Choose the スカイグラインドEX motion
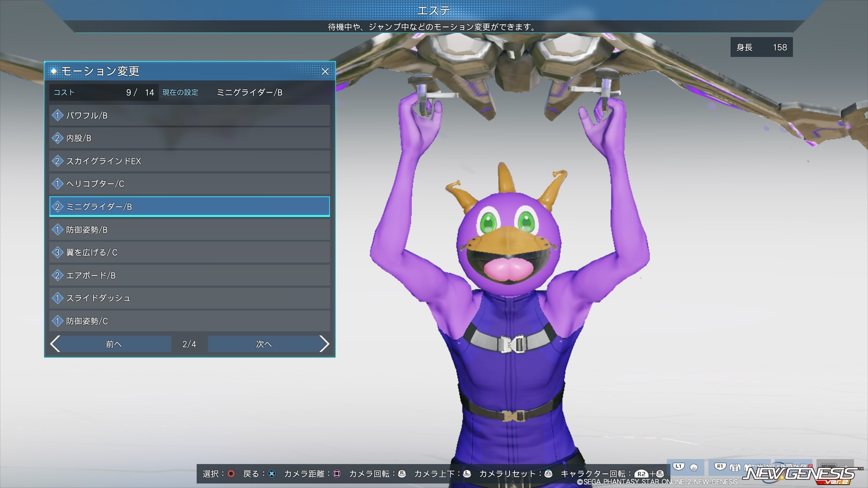 [x=189, y=161]
